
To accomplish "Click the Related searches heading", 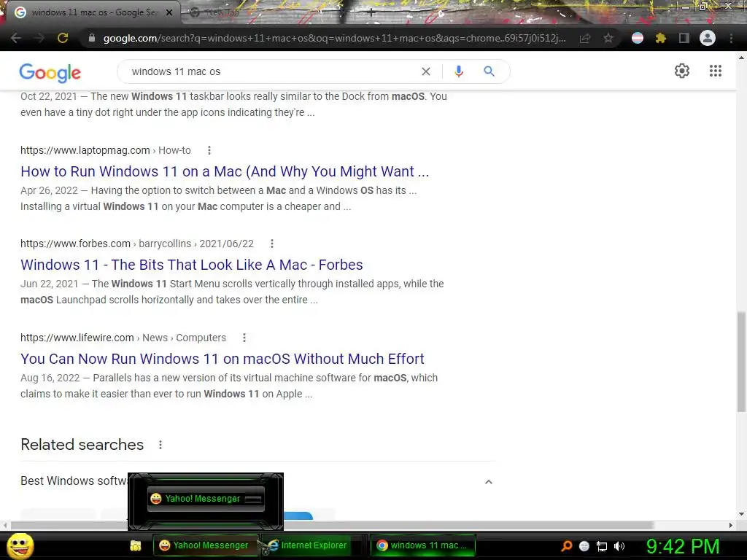I will (x=82, y=445).
